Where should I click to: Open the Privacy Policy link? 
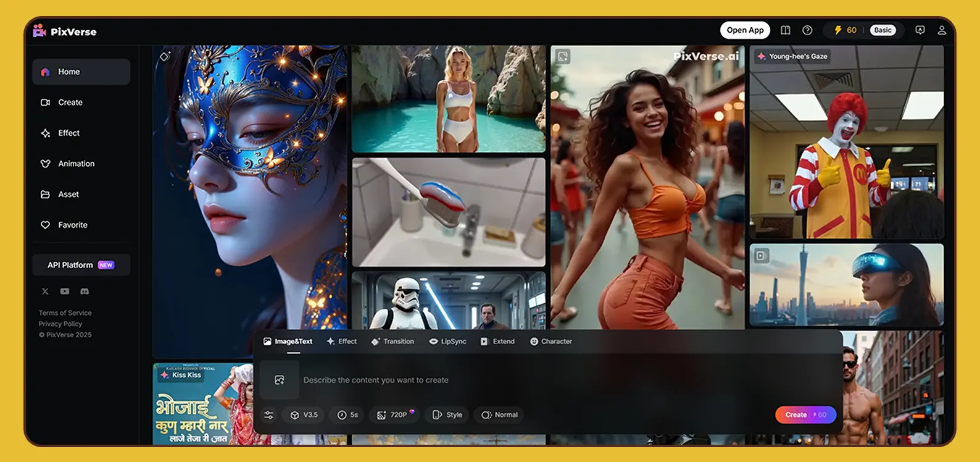click(60, 324)
